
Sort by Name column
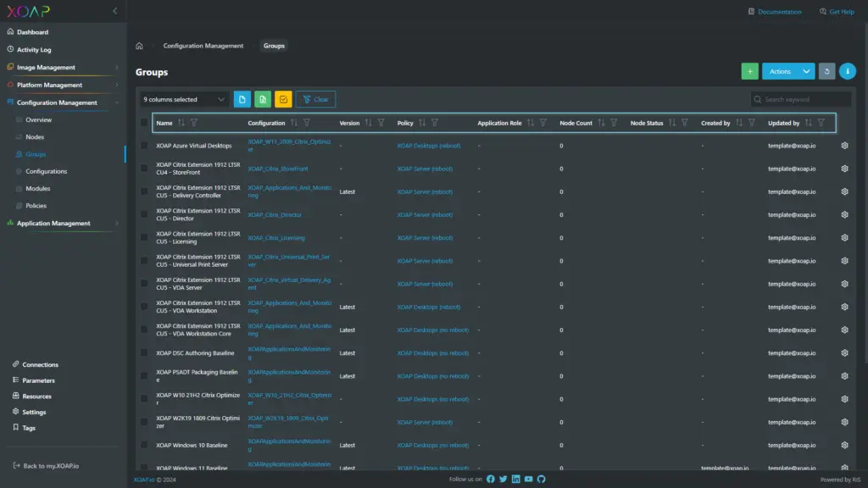pyautogui.click(x=181, y=123)
